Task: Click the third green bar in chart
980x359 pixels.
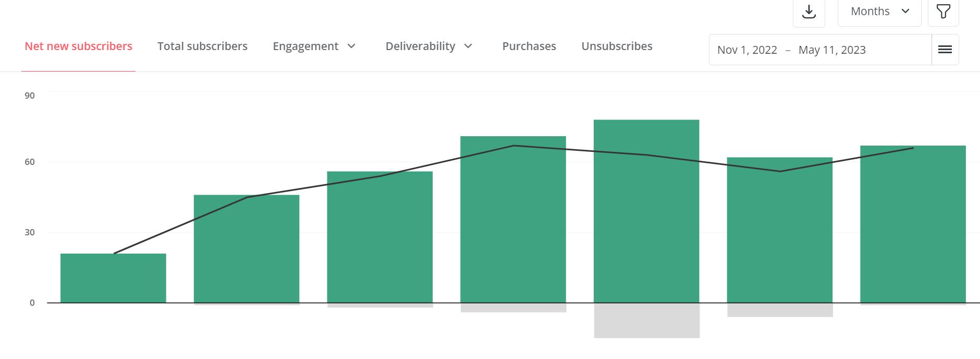Action: 380,237
